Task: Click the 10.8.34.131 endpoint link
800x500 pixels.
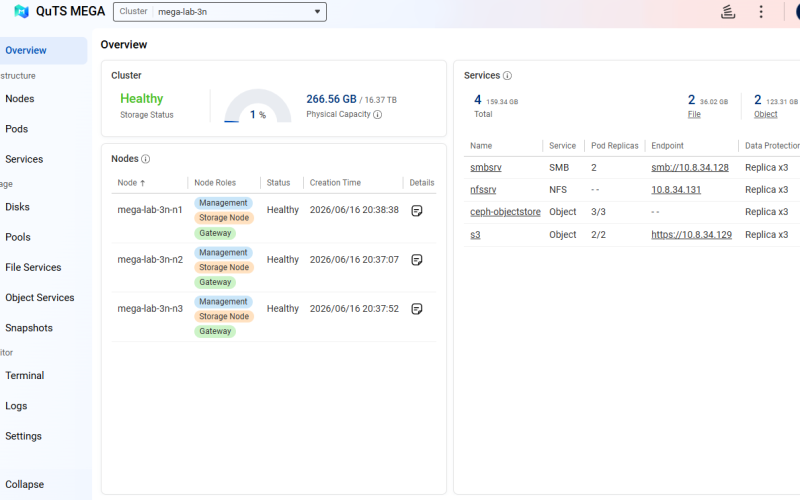Action: (676, 189)
